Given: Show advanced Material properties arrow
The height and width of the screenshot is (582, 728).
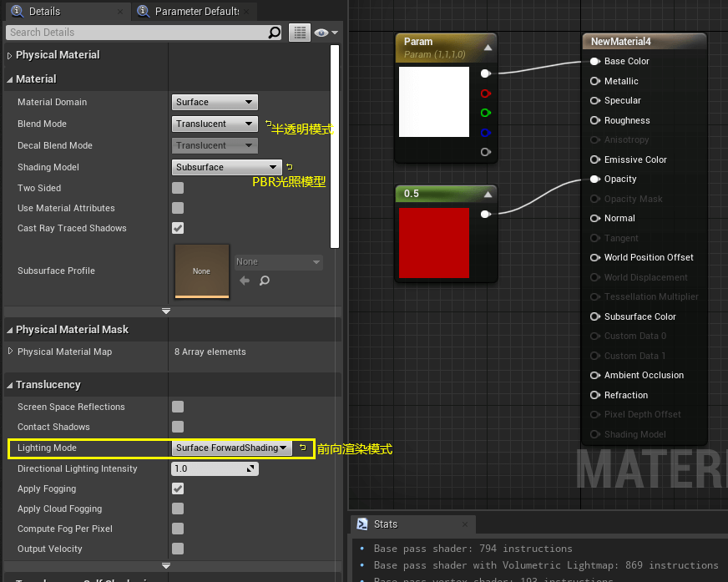Looking at the screenshot, I should (x=166, y=311).
